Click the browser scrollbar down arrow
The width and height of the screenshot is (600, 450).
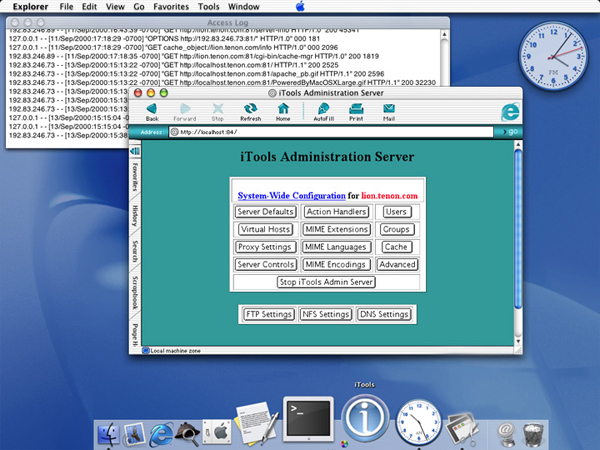[518, 341]
